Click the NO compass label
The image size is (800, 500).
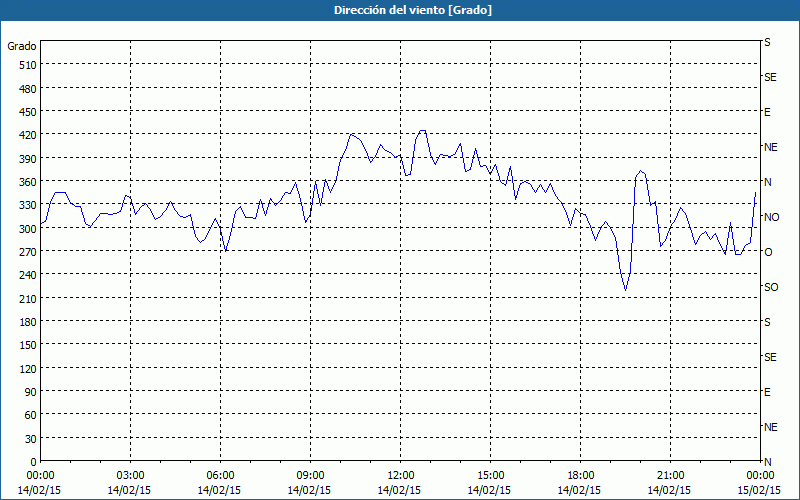(771, 217)
